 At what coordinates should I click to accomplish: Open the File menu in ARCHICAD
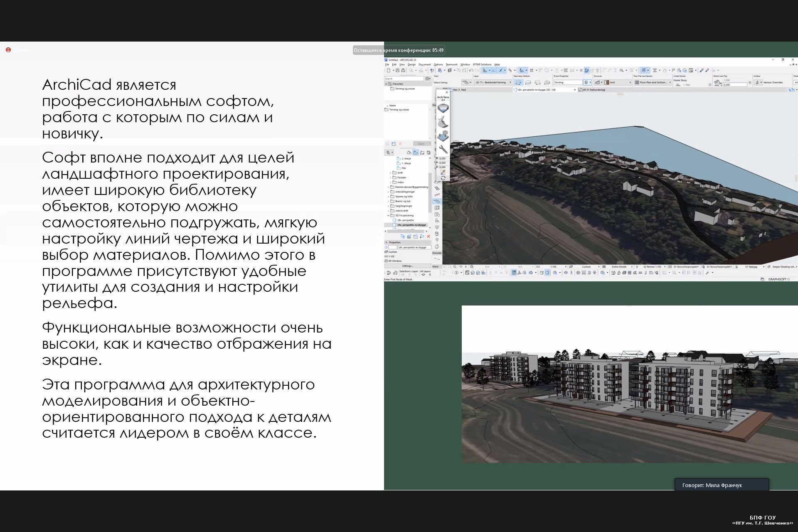pos(387,64)
